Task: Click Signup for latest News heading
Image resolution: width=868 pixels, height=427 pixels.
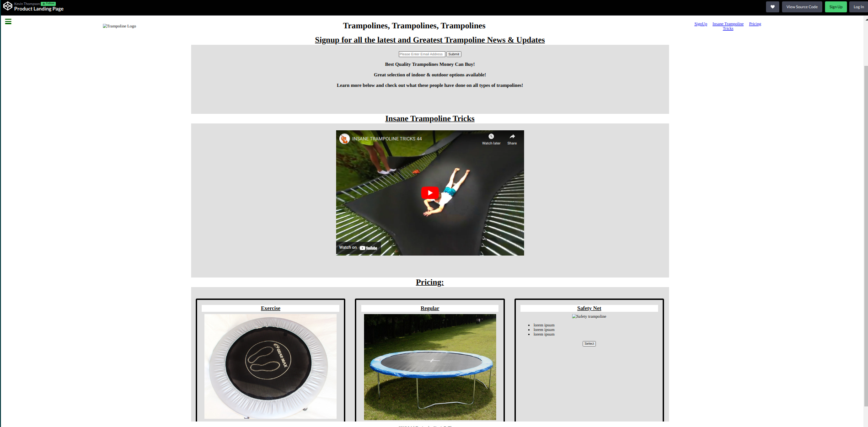Action: 430,40
